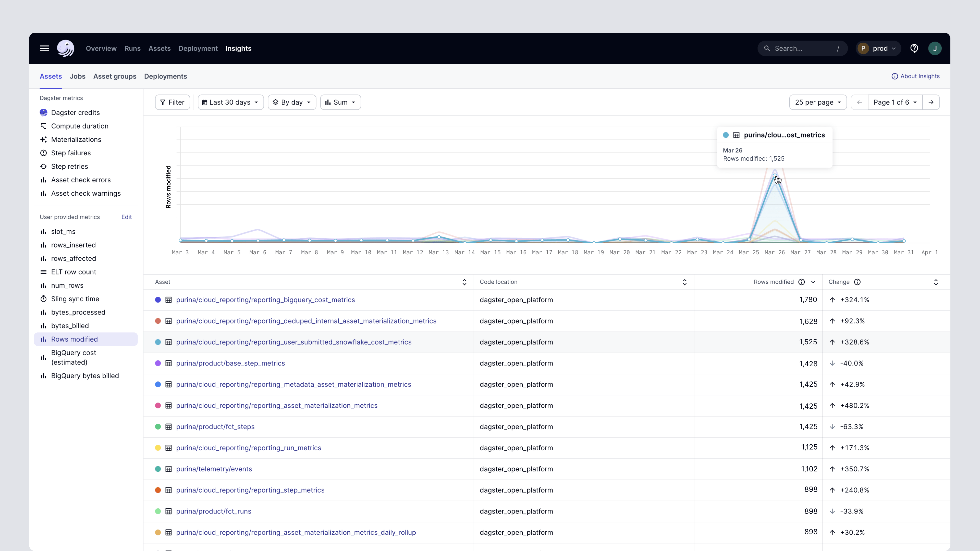Switch to Asset groups tab
This screenshot has width=980, height=551.
point(115,76)
